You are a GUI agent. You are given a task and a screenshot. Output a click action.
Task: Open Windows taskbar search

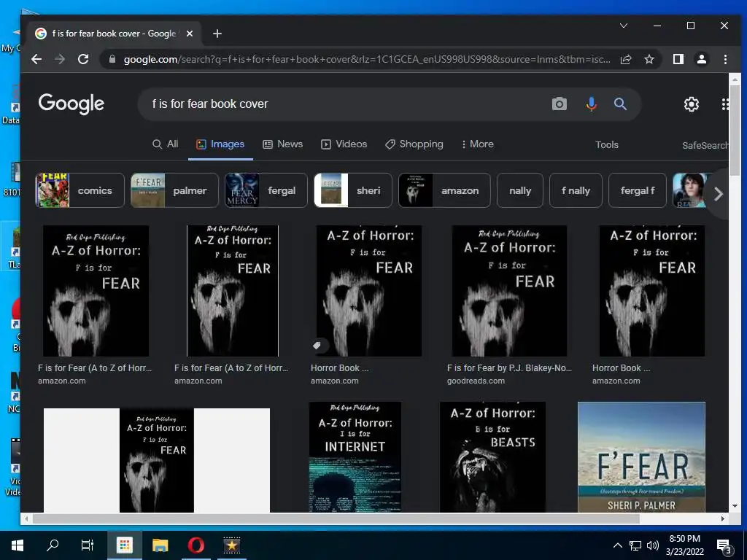pyautogui.click(x=53, y=545)
